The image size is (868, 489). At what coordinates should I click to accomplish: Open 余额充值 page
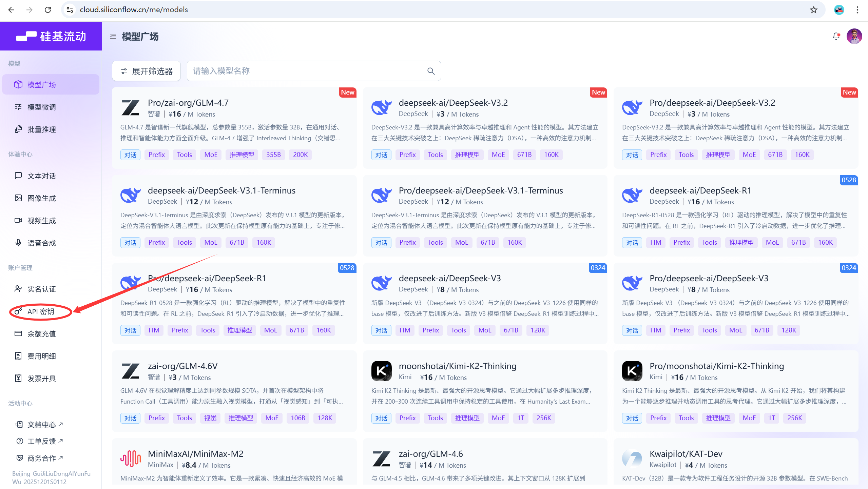[41, 334]
